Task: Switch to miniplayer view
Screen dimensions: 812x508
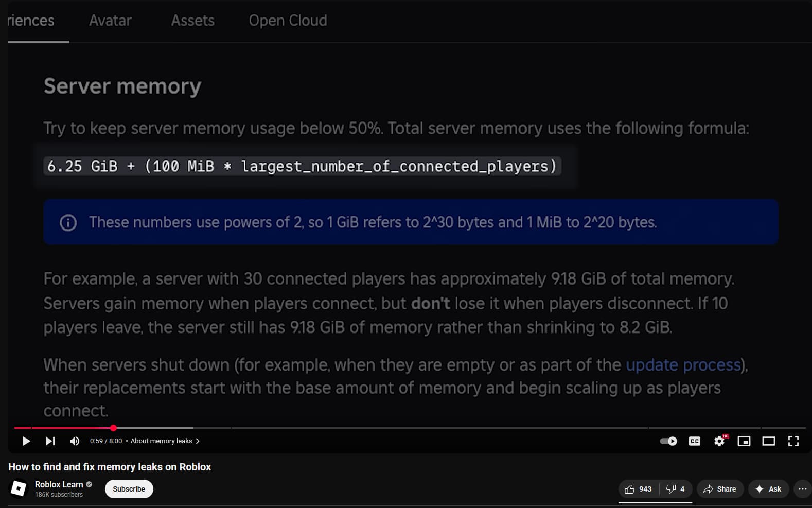Action: coord(744,441)
